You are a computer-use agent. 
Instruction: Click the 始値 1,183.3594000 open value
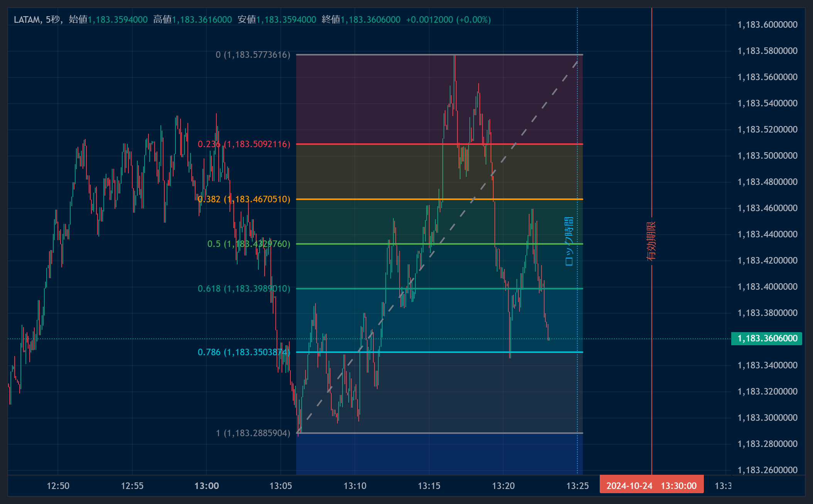pyautogui.click(x=108, y=20)
